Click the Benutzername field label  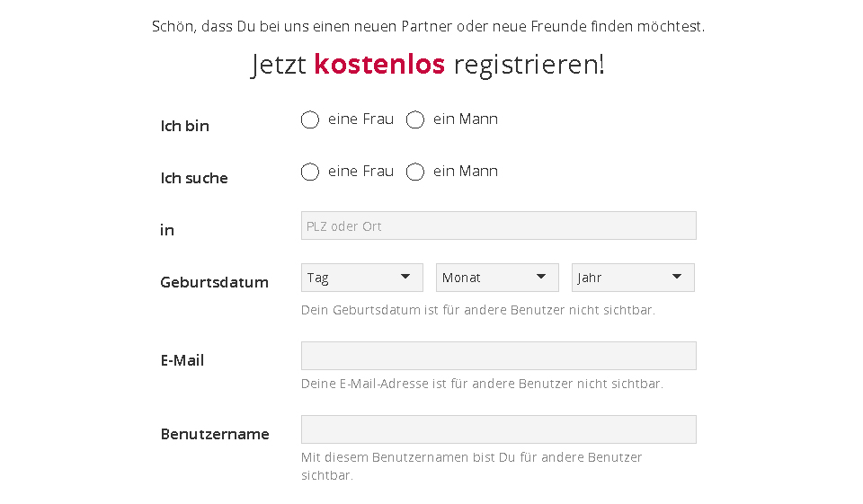tap(215, 434)
